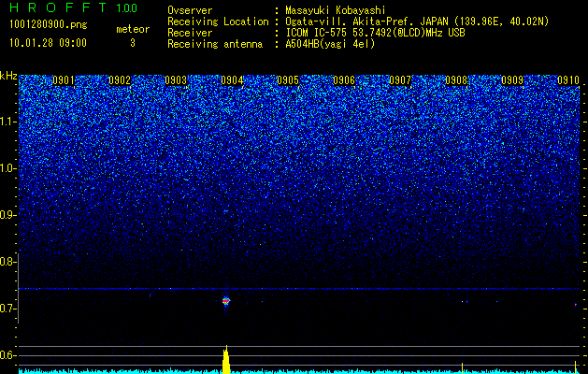Click the 0907 time marker
The width and height of the screenshot is (588, 374).
(x=400, y=80)
